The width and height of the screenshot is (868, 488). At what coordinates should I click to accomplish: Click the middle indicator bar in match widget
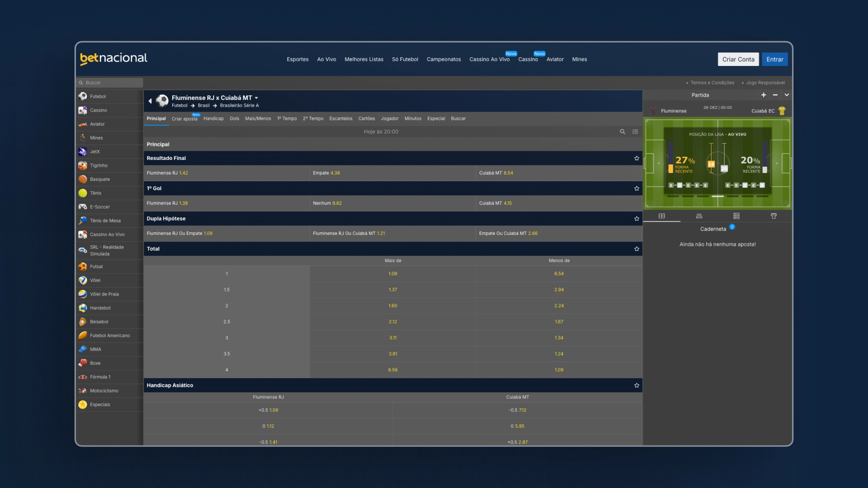coord(717,197)
